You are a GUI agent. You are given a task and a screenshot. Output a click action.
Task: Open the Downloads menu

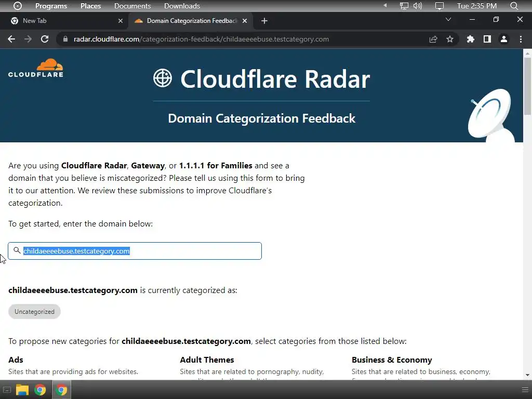182,6
